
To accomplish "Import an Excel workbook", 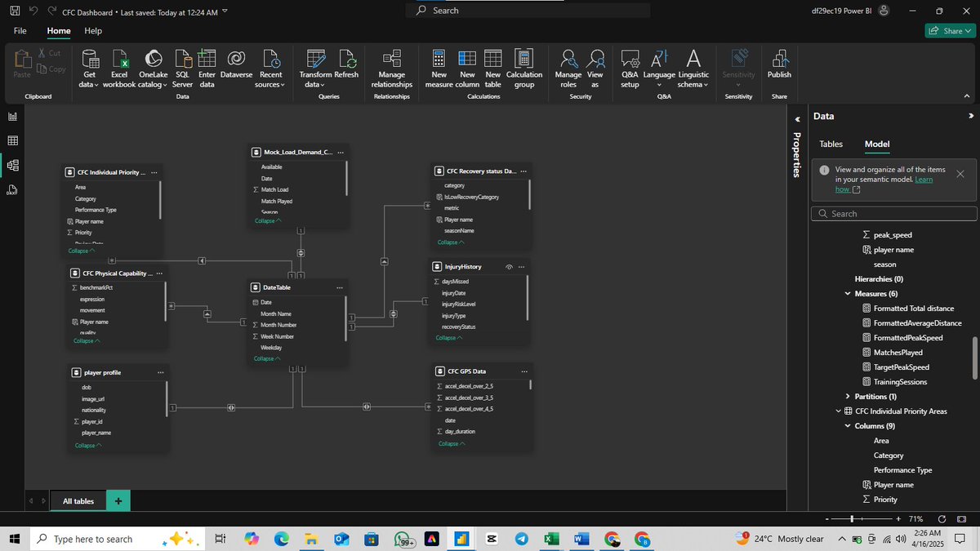I will (x=119, y=67).
